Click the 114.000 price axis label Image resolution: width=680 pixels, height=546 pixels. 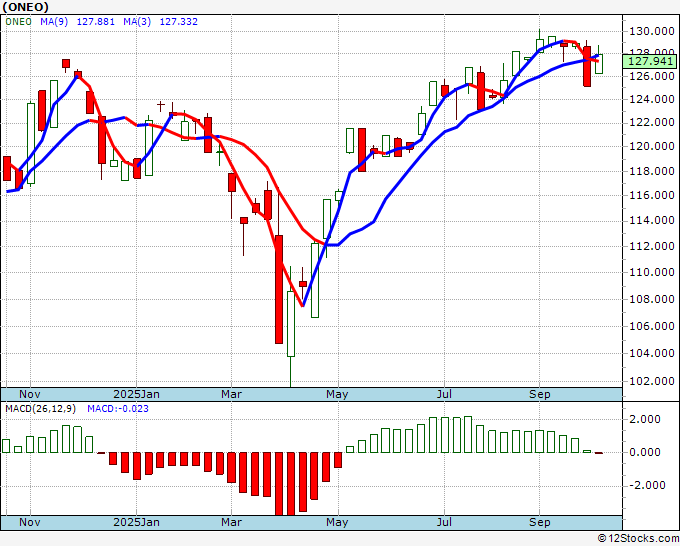coord(652,220)
